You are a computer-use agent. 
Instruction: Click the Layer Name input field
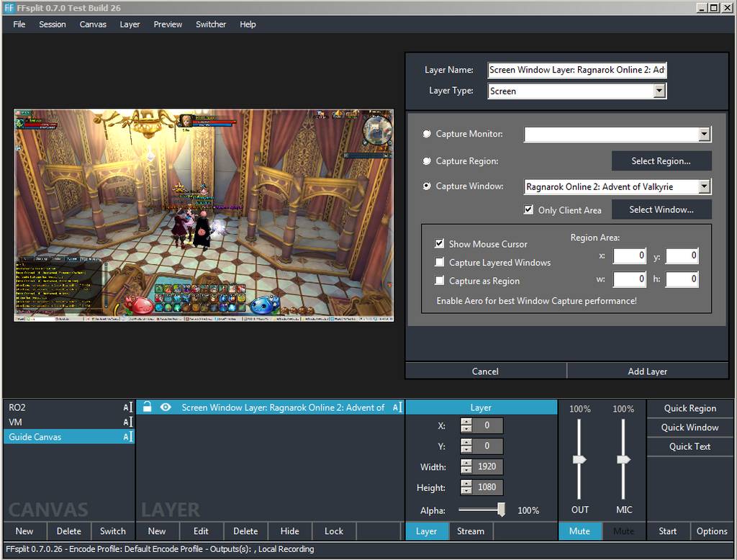pos(577,70)
